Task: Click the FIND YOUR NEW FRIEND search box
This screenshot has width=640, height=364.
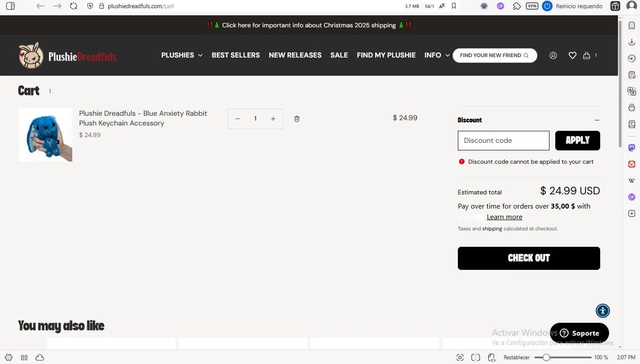Action: (x=495, y=55)
